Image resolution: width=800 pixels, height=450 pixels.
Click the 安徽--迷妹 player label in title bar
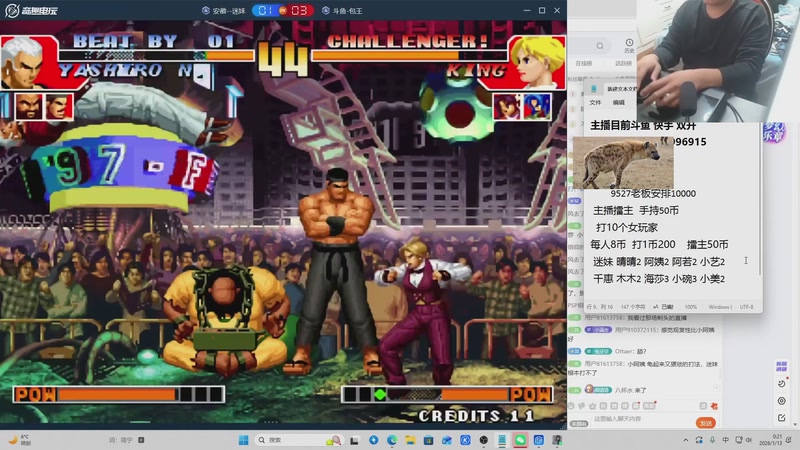point(224,11)
